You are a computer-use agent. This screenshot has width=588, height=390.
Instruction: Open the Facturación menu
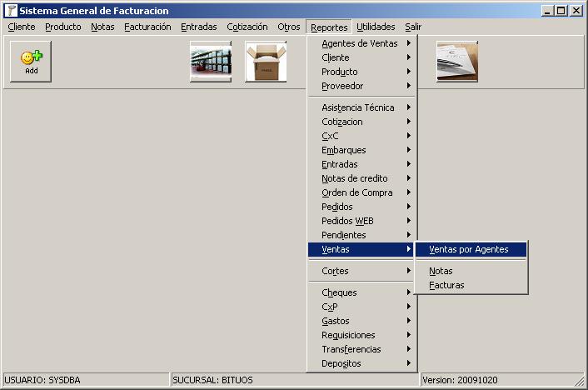pyautogui.click(x=147, y=27)
